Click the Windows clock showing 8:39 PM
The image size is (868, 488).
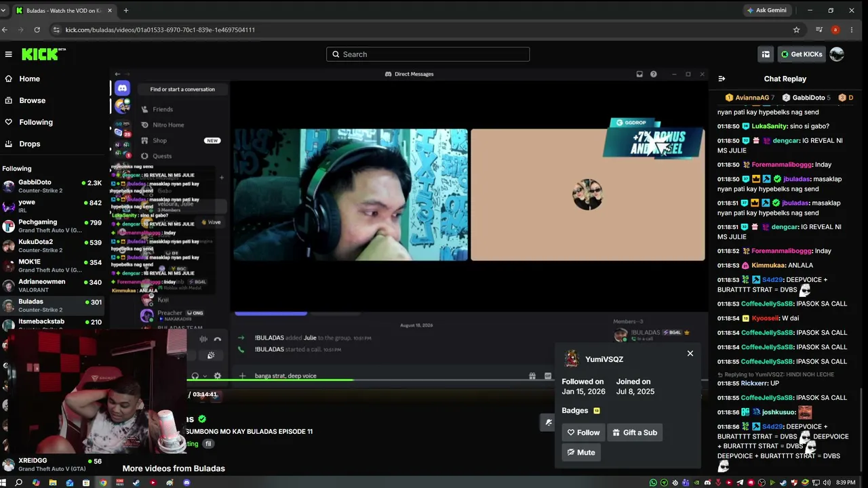[x=846, y=483]
